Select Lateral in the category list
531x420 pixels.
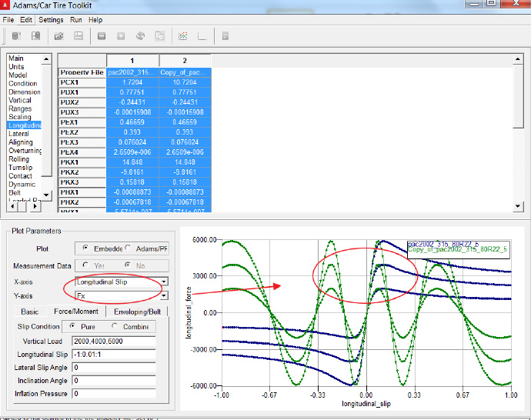tap(18, 134)
